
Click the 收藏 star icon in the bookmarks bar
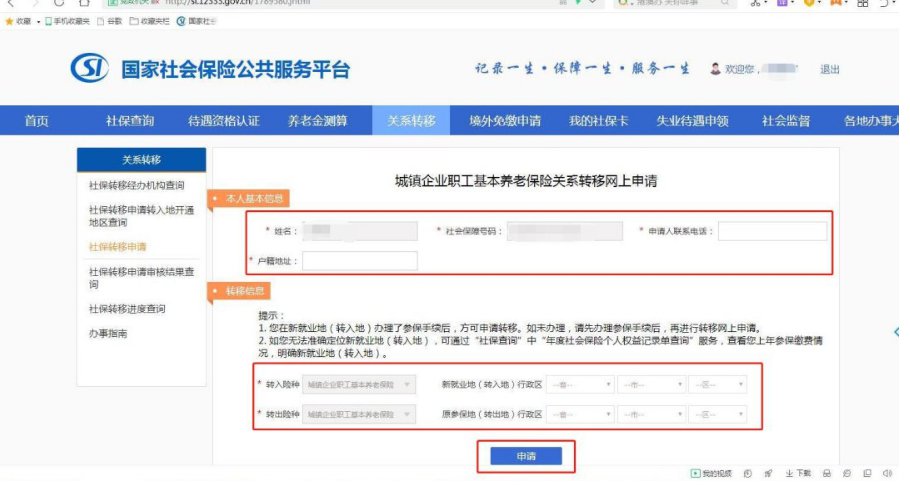point(9,21)
